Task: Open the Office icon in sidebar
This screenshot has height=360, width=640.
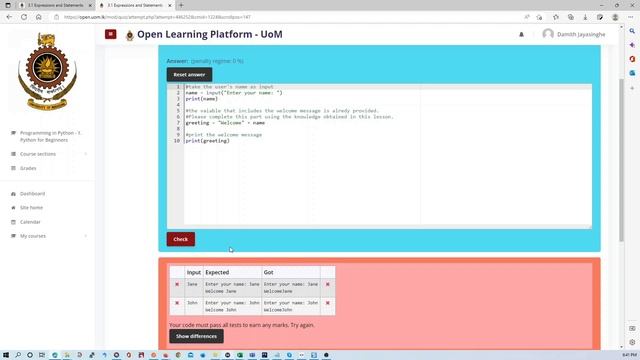Action: click(632, 59)
